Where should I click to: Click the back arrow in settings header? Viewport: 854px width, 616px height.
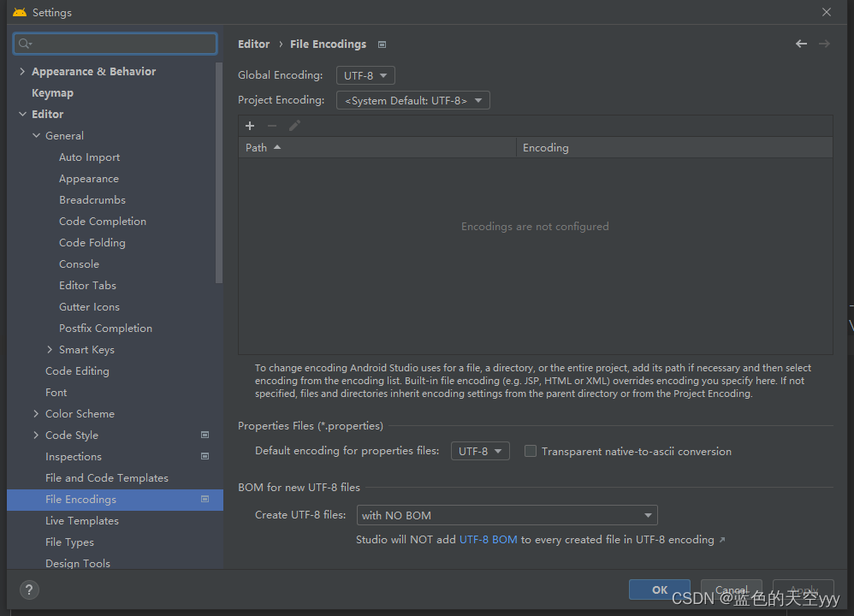click(801, 43)
